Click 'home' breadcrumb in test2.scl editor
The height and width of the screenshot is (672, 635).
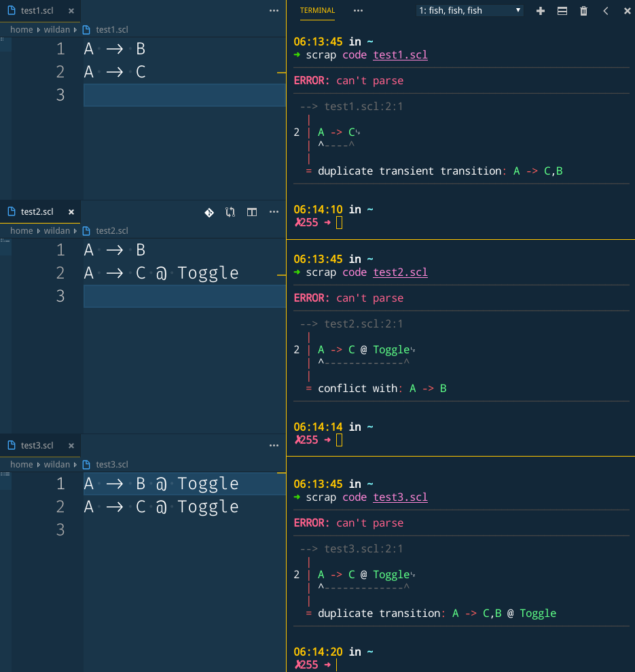(22, 230)
